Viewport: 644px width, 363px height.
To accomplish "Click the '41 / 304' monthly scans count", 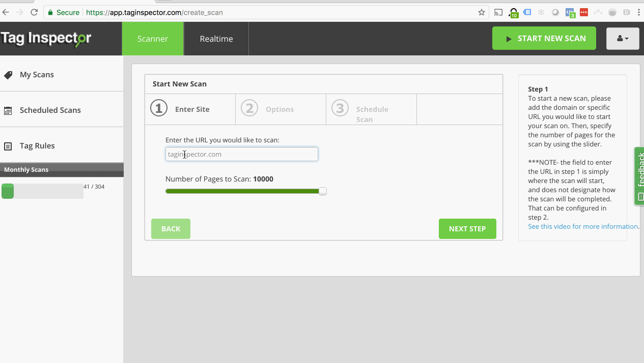I will pos(94,187).
